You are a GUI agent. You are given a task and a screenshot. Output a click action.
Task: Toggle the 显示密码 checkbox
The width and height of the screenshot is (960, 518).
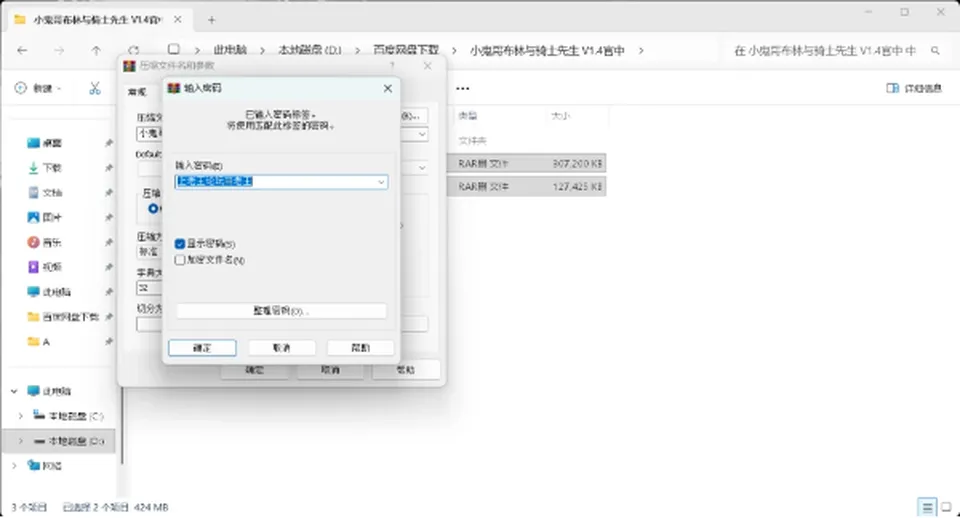[x=180, y=244]
